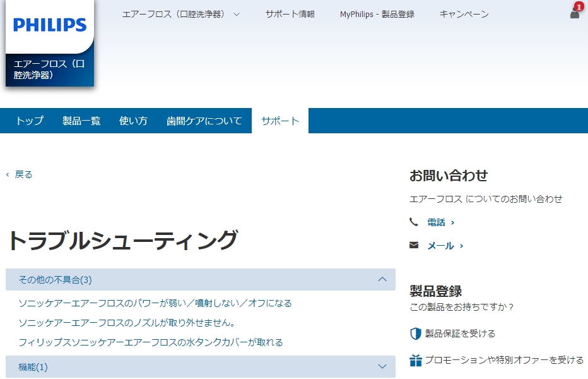Click the Philips logo
Image resolution: width=588 pixels, height=379 pixels.
(x=50, y=25)
